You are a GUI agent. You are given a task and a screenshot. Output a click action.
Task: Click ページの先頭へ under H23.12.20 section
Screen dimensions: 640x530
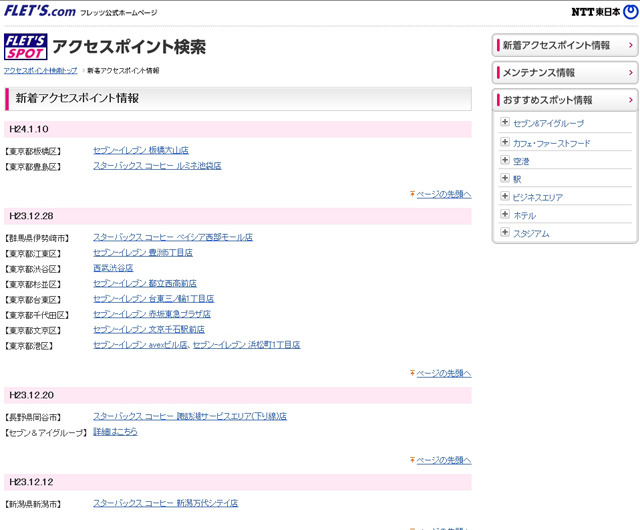[x=444, y=460]
